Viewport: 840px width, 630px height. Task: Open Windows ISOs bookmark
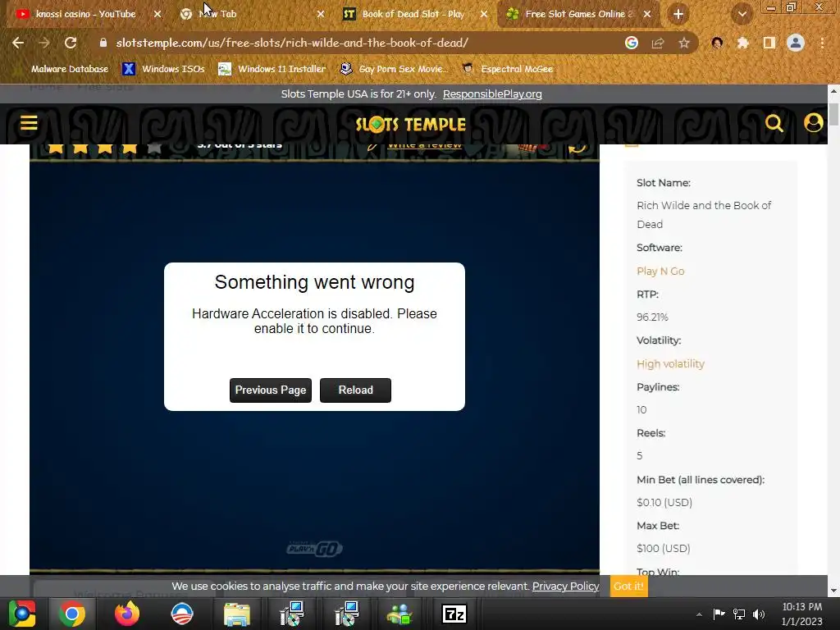[x=164, y=69]
